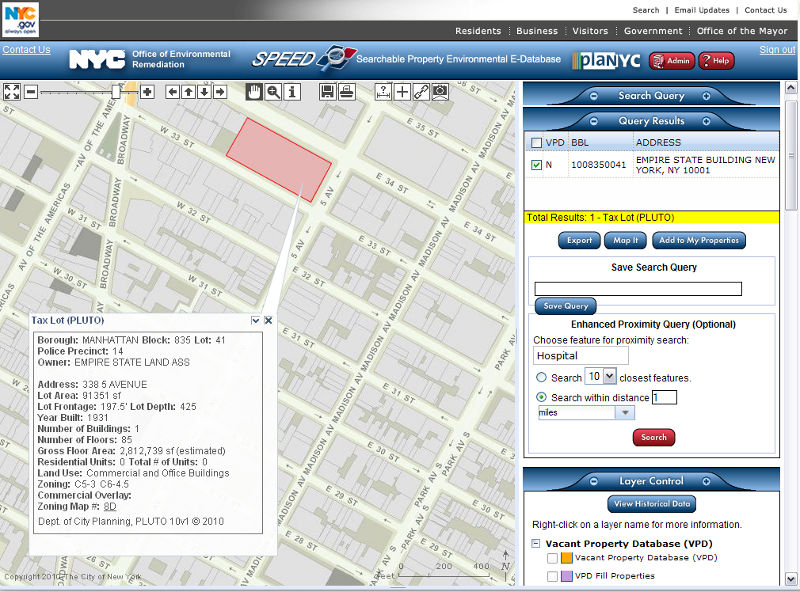This screenshot has width=800, height=592.
Task: Select Search closest features radio button
Action: 541,377
